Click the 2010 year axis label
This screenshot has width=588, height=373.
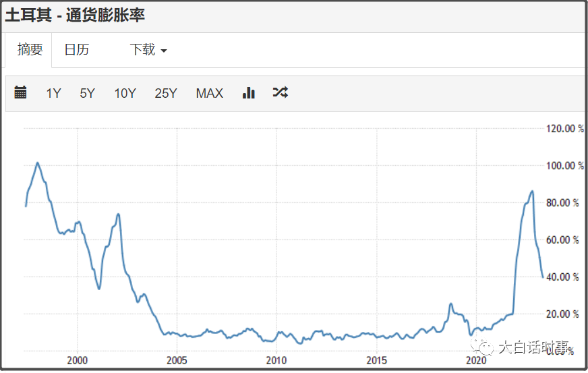[276, 361]
